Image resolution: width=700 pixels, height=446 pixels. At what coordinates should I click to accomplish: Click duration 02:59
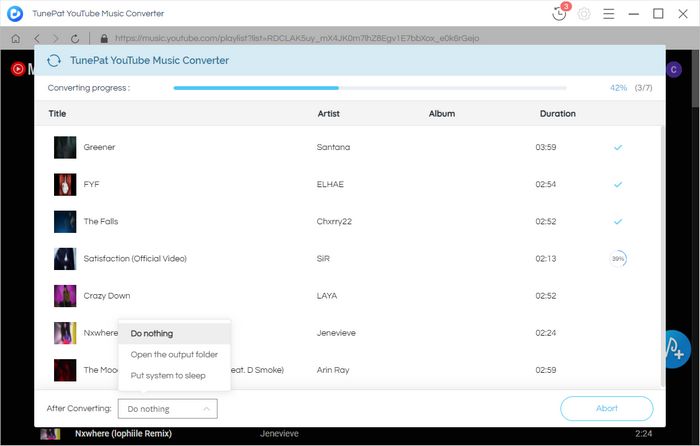[x=546, y=370]
